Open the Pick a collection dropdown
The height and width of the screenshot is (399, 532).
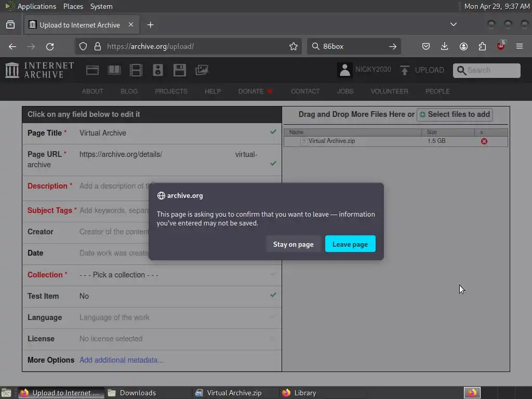tap(152, 275)
